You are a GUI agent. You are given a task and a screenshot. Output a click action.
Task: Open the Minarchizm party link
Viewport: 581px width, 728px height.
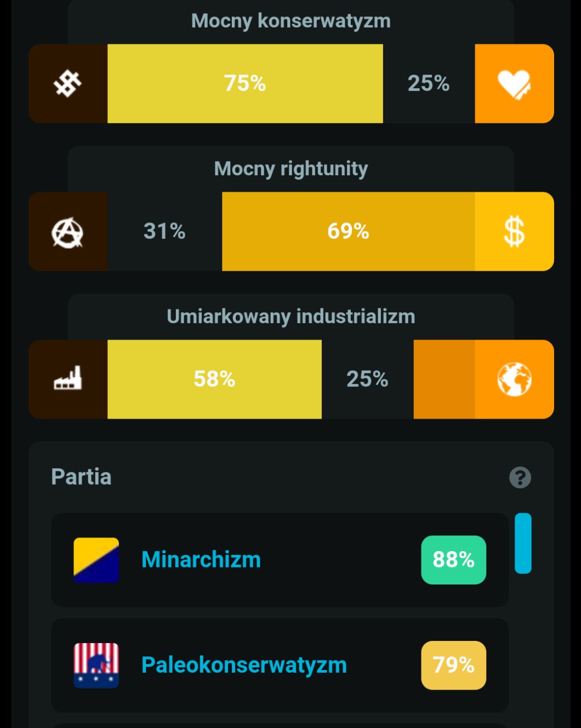[201, 559]
